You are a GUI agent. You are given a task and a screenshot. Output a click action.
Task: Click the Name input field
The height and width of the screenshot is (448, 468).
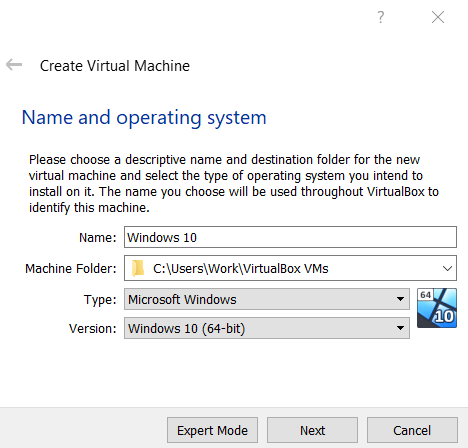pos(290,237)
